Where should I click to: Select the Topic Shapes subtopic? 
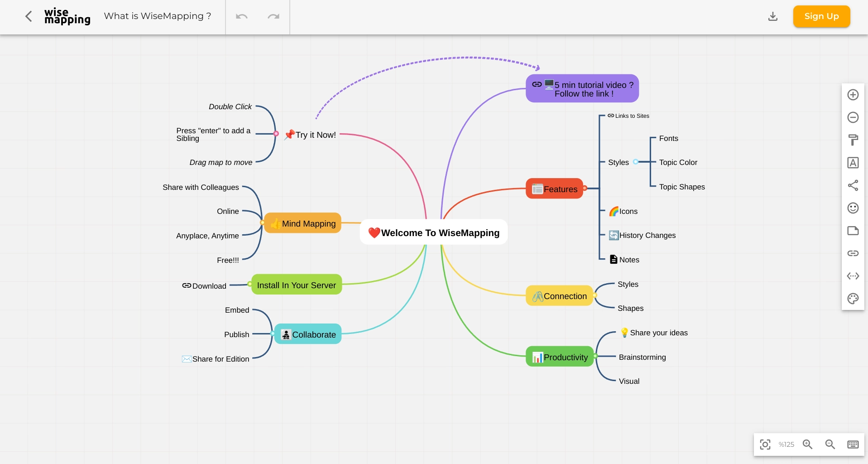[682, 187]
